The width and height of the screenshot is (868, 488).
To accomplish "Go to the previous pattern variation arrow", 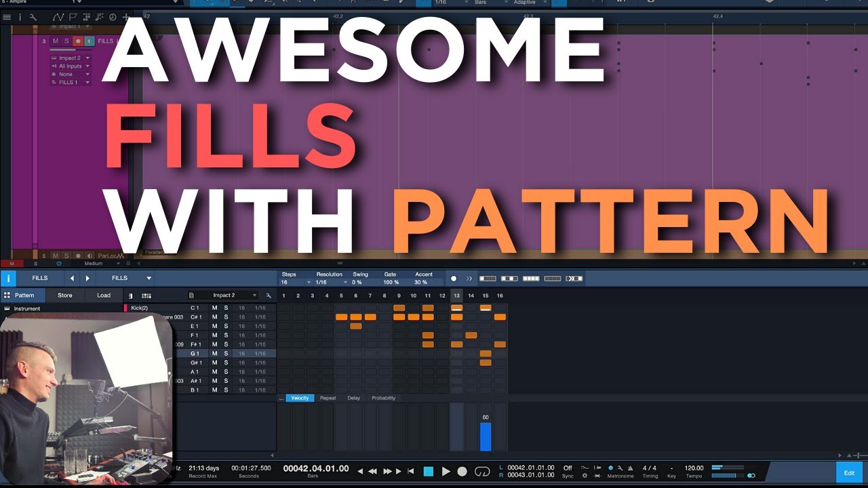I will tap(73, 278).
